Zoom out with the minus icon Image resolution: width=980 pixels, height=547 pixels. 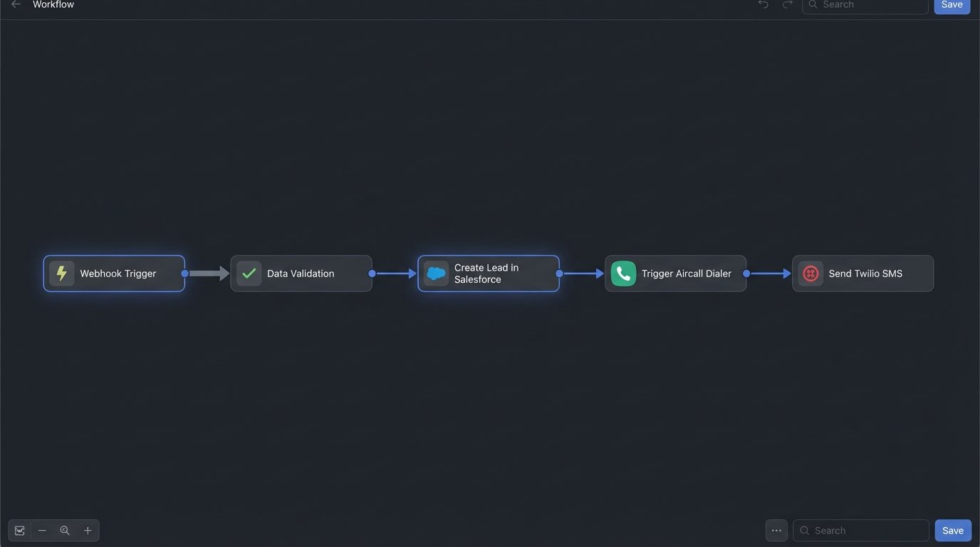coord(42,531)
